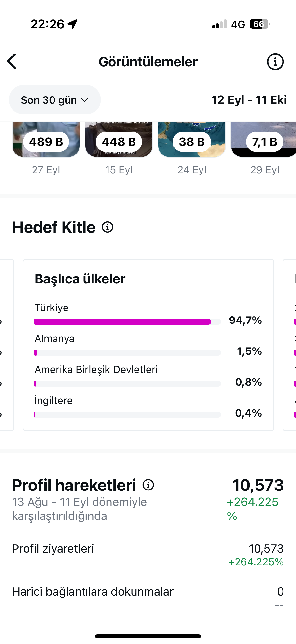Image resolution: width=296 pixels, height=644 pixels.
Task: Open the 448 B video from 15 Eyl
Action: (119, 140)
